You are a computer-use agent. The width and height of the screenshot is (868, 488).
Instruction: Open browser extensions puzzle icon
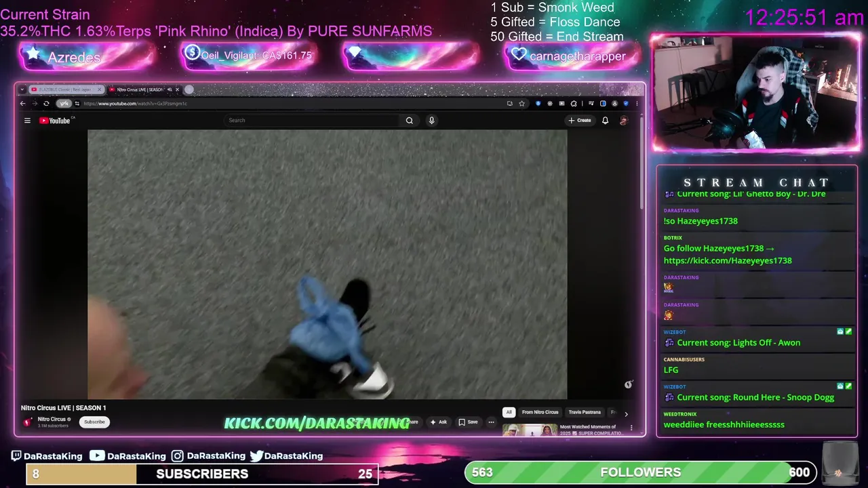click(x=574, y=104)
